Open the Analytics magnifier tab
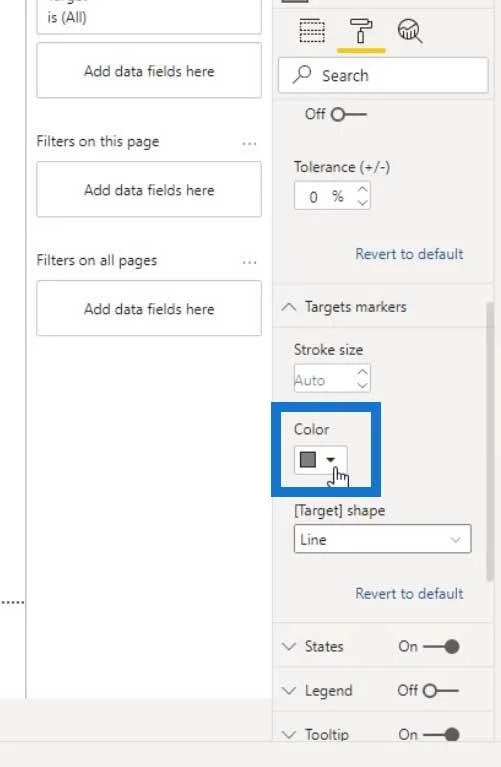Screen dimensions: 501x767 pyautogui.click(x=410, y=31)
